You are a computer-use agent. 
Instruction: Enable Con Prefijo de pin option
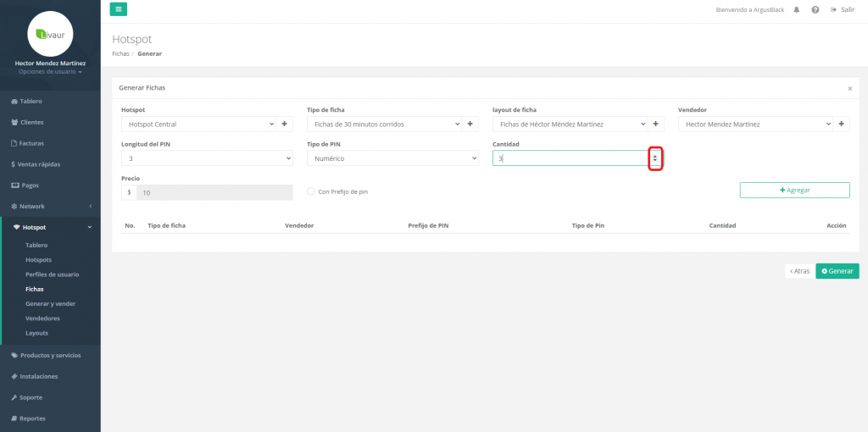coord(311,191)
